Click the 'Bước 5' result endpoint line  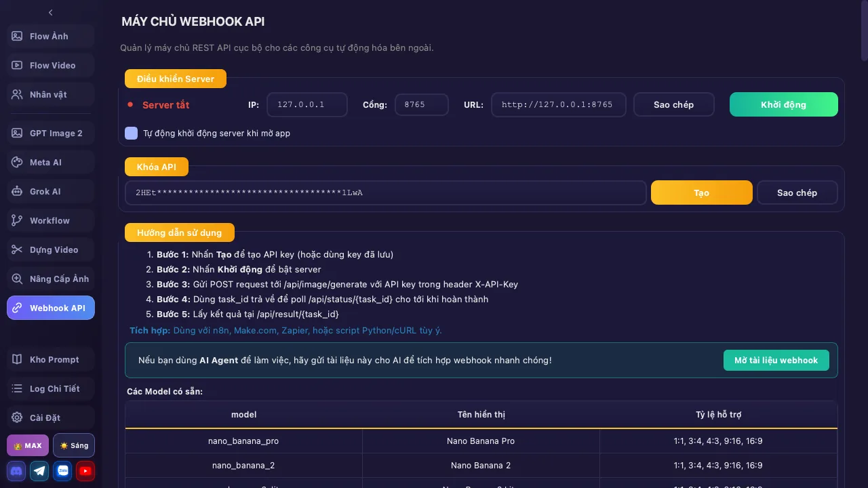click(248, 314)
